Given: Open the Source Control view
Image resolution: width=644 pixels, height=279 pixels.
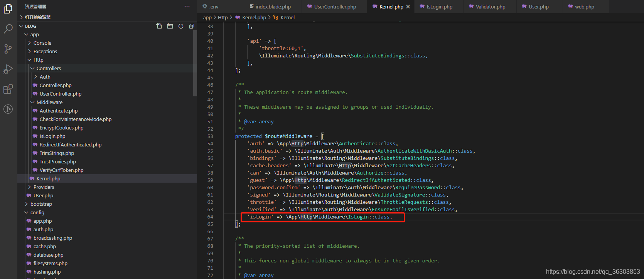Looking at the screenshot, I should tap(8, 49).
